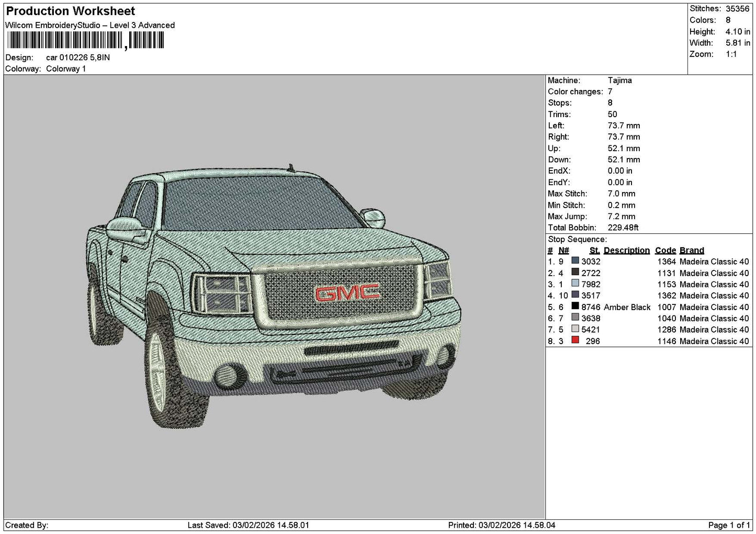Click the red swatch for thread 1146
The width and height of the screenshot is (756, 534).
pyautogui.click(x=576, y=340)
